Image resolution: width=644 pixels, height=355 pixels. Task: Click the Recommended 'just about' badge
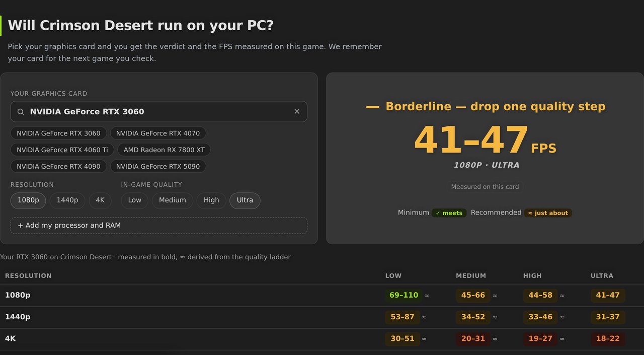548,213
